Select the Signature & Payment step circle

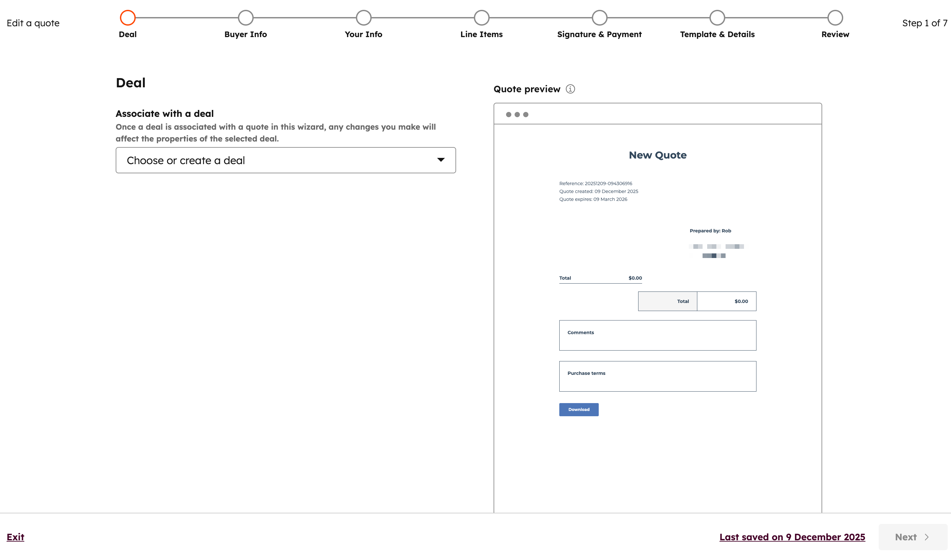coord(599,17)
